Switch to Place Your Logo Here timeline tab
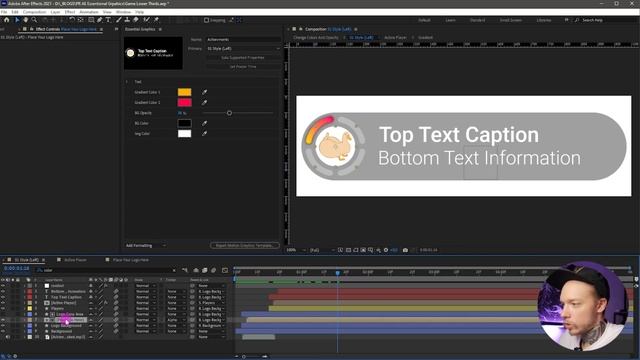 point(131,260)
